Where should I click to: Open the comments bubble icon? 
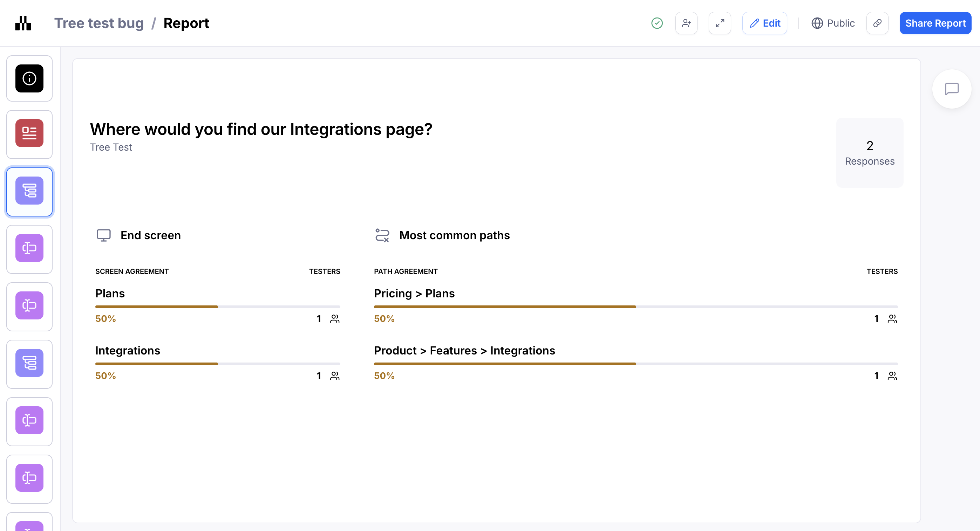tap(952, 89)
